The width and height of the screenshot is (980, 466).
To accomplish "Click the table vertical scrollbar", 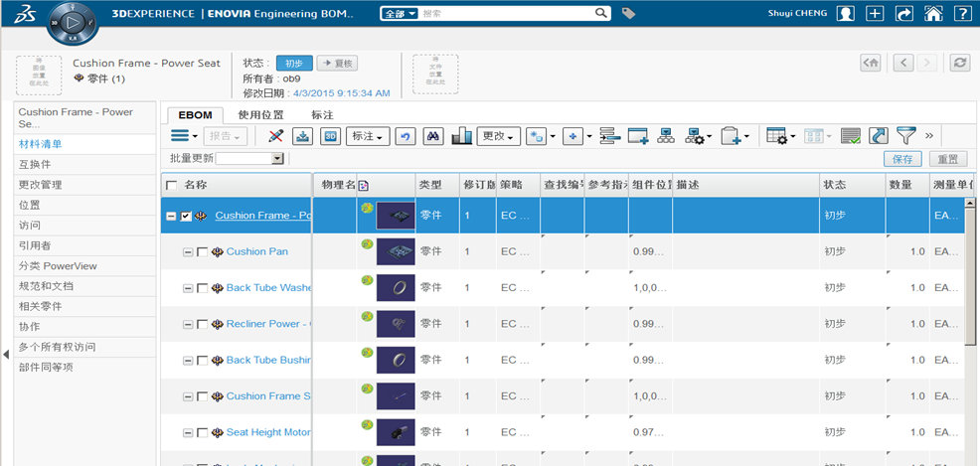I will [970, 277].
